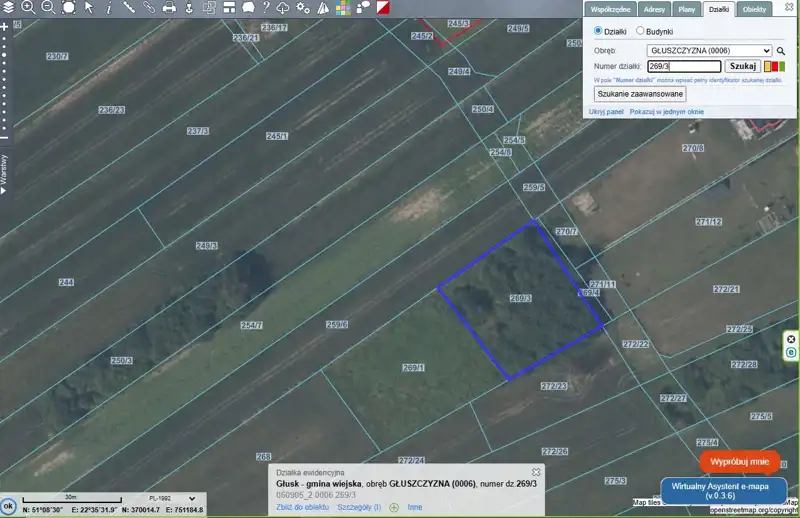Open the map layers stack icon

click(x=8, y=7)
